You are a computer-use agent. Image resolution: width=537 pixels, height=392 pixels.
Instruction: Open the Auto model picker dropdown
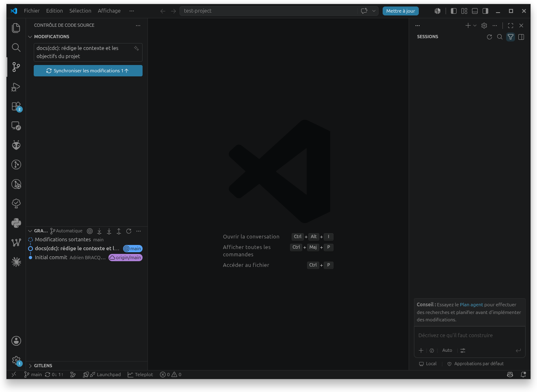pyautogui.click(x=447, y=351)
